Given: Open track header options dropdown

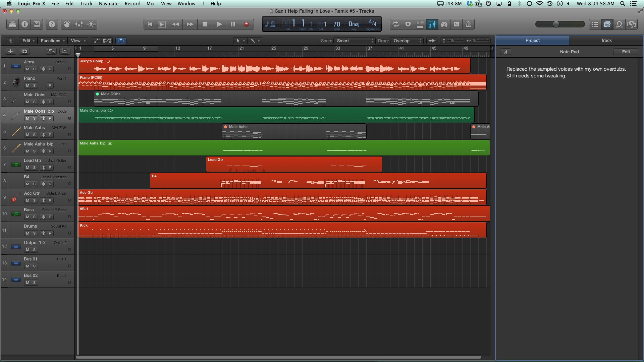Looking at the screenshot, I should [65, 51].
